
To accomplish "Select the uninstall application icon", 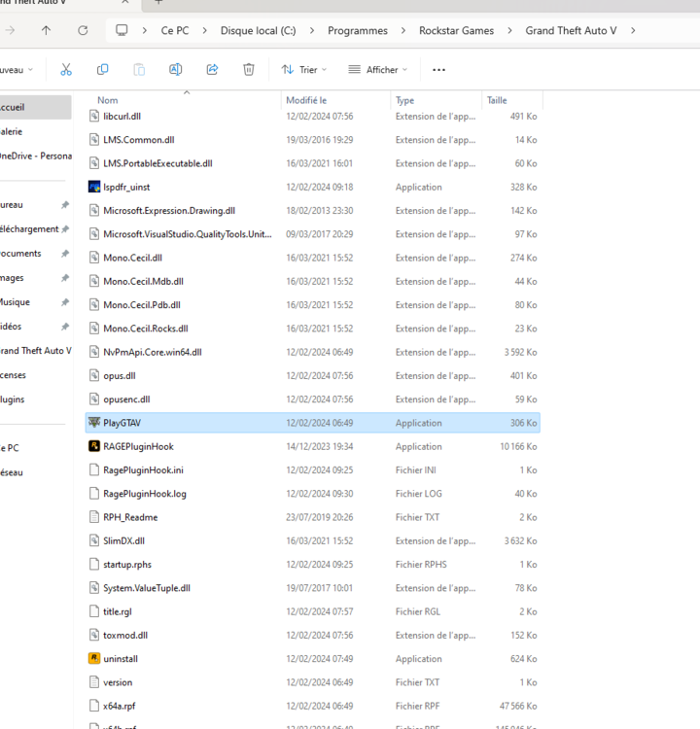I will [94, 658].
